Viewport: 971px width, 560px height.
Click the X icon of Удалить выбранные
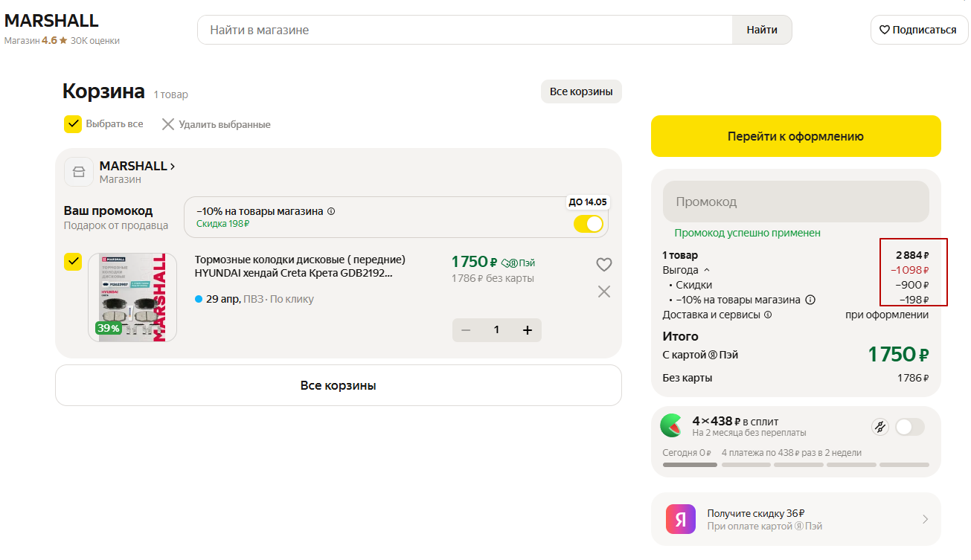click(x=168, y=124)
